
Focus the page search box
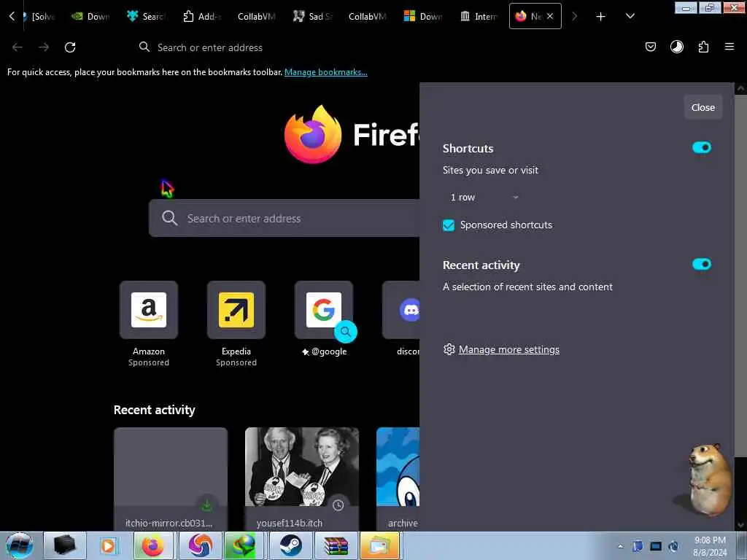[x=284, y=218]
